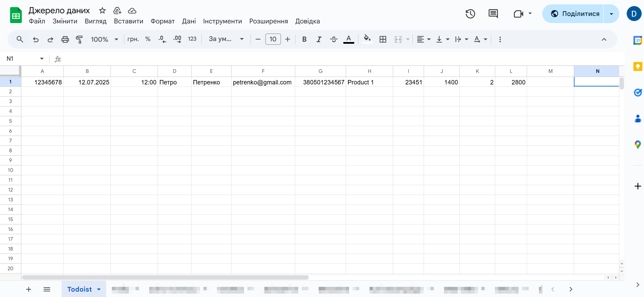Image resolution: width=644 pixels, height=297 pixels.
Task: Open vertical align dropdown
Action: 443,39
